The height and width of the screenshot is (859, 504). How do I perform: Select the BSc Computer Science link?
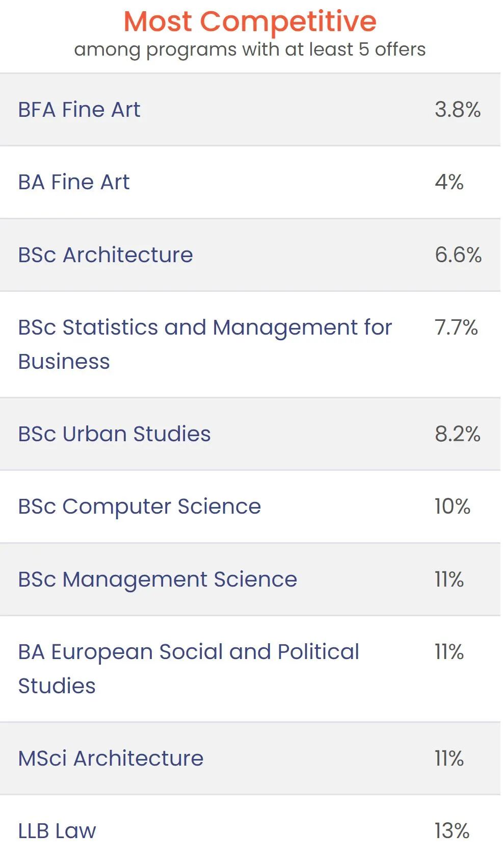(139, 507)
